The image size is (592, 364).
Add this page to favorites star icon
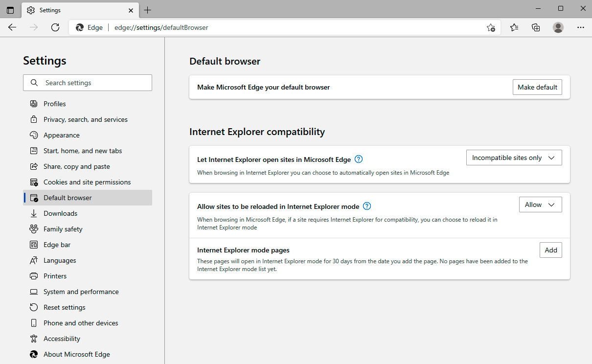[x=491, y=27]
